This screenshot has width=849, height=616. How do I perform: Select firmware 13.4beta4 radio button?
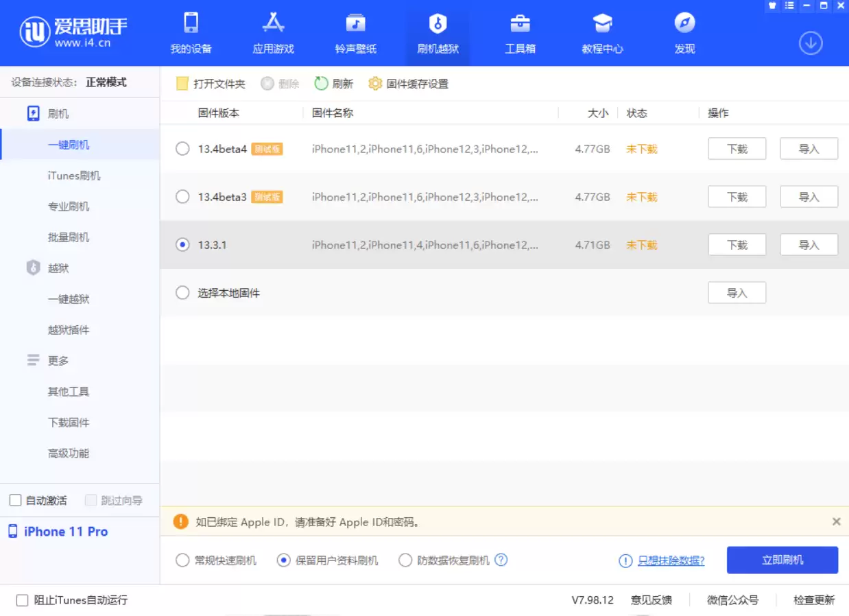(182, 149)
